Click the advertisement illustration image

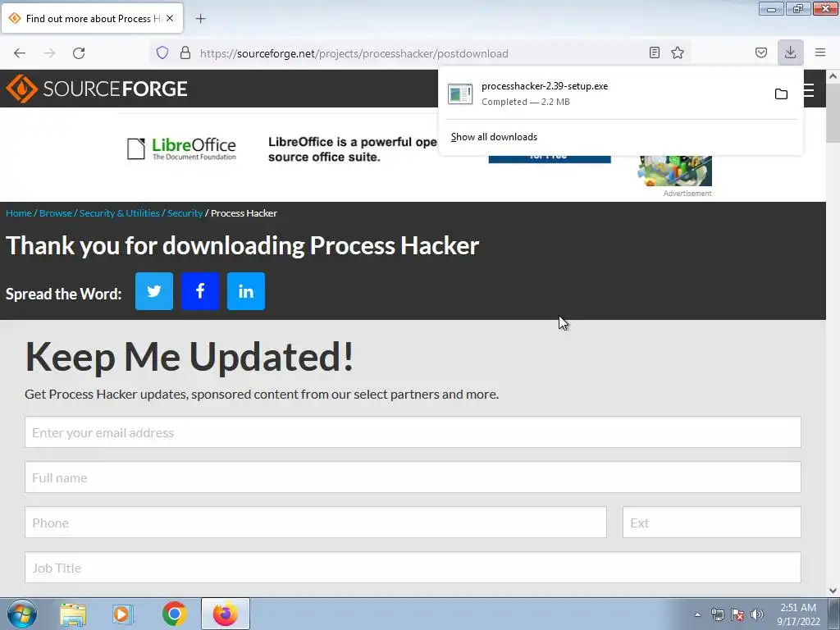674,171
